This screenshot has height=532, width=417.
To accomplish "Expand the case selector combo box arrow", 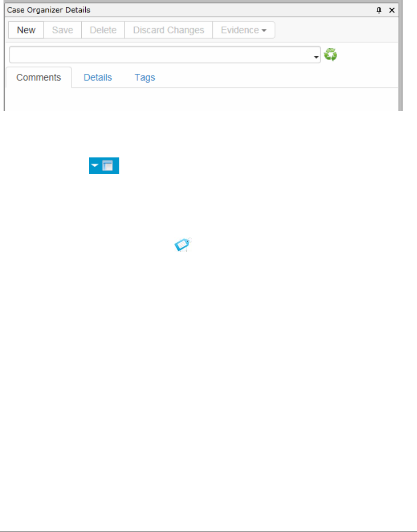I will 316,57.
